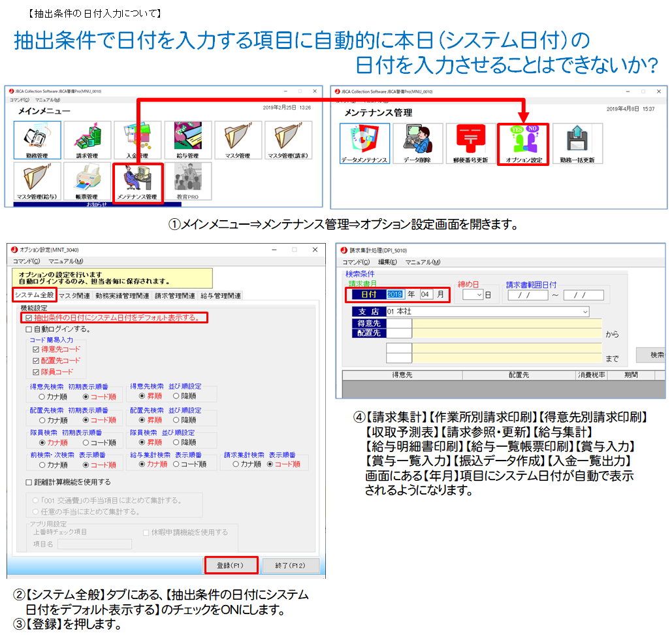Switch to the 請求管理関連 tab

[174, 296]
